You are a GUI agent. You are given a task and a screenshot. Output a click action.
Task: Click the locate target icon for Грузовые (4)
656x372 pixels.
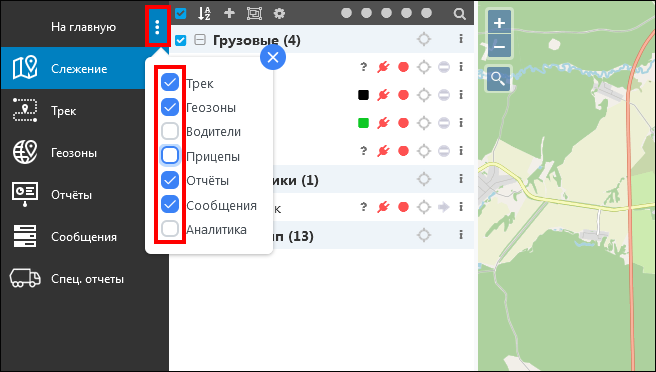424,39
